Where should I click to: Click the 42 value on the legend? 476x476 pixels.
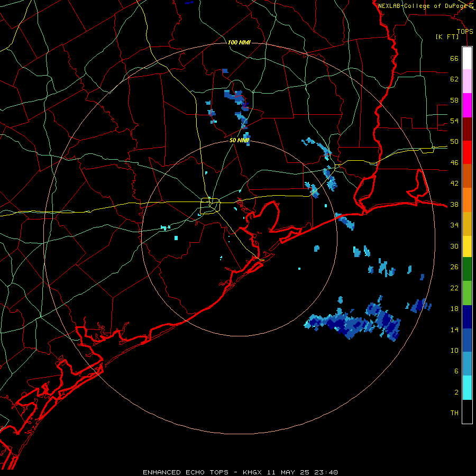(454, 184)
